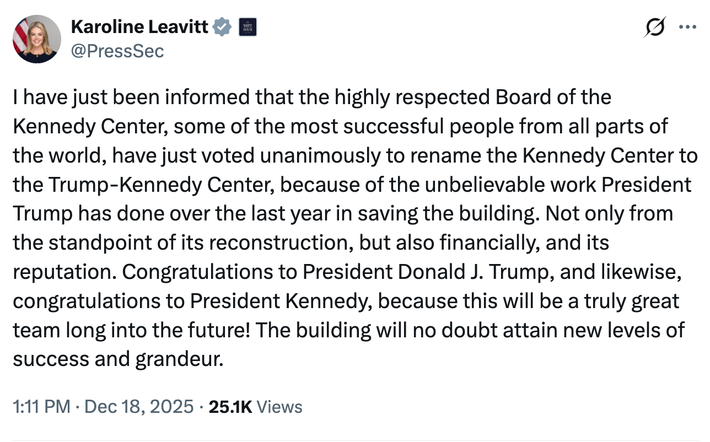Open the three-dot more options menu
Image resolution: width=710 pixels, height=442 pixels.
tap(687, 28)
